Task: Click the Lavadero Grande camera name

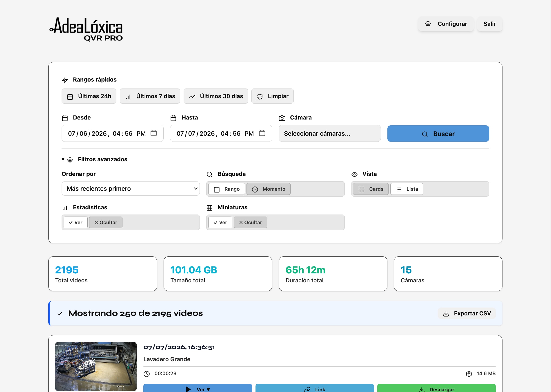Action: [x=167, y=359]
